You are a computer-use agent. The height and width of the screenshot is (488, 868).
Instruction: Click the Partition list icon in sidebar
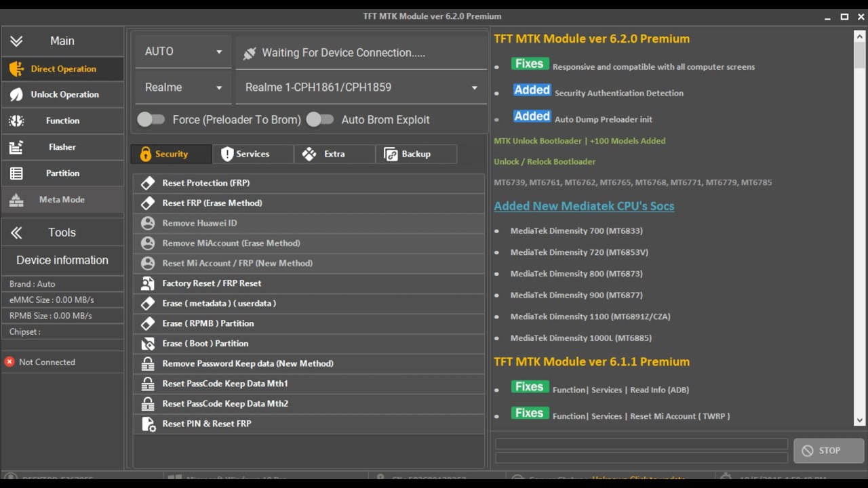click(x=16, y=174)
